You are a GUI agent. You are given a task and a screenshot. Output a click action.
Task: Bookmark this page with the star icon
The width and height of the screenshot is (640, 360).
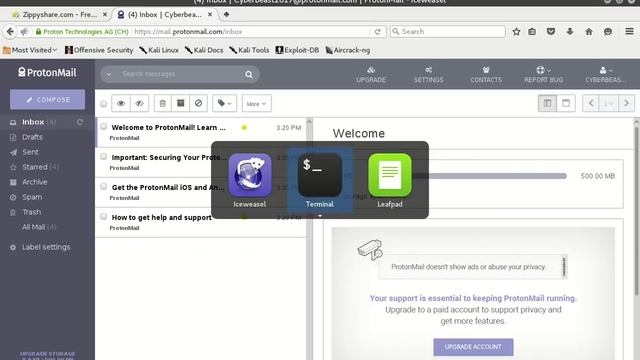[516, 31]
